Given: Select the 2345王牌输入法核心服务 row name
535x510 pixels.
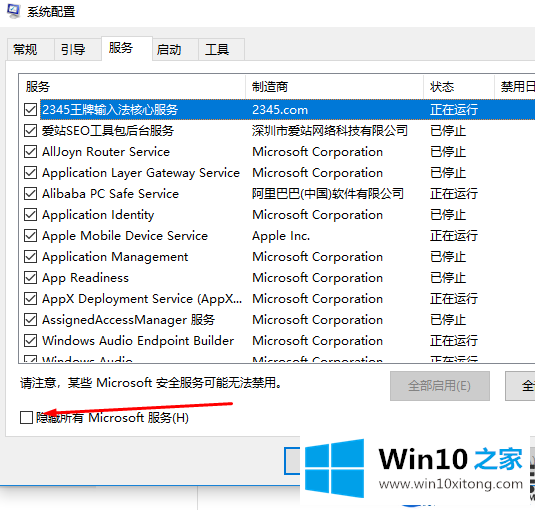Looking at the screenshot, I should (x=110, y=110).
